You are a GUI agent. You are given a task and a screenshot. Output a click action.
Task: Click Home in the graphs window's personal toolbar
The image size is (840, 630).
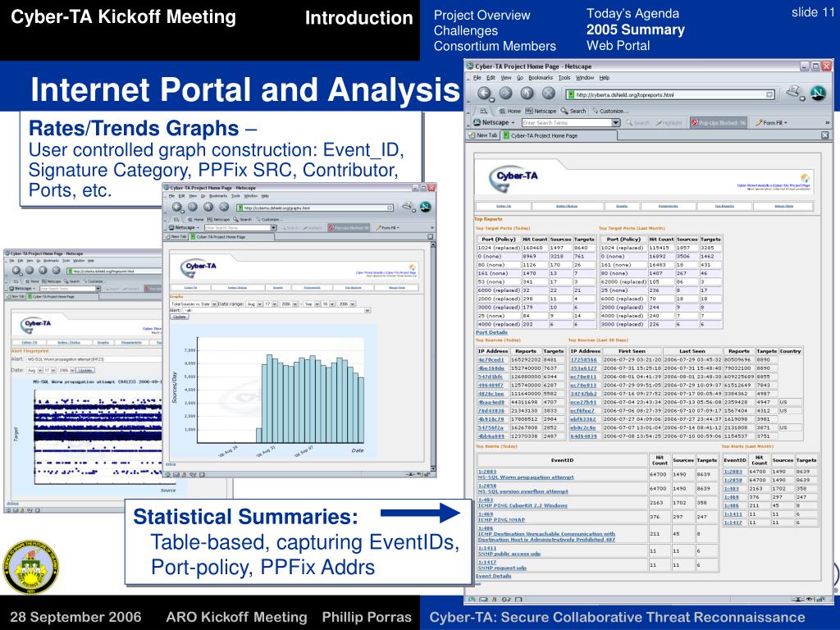(x=196, y=220)
